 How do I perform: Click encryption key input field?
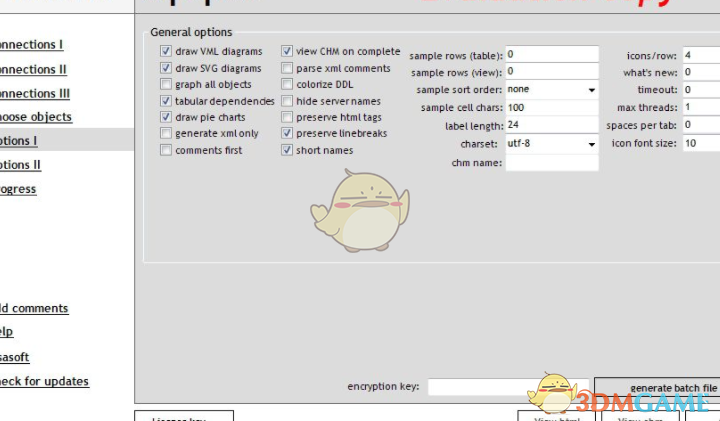[x=508, y=387]
